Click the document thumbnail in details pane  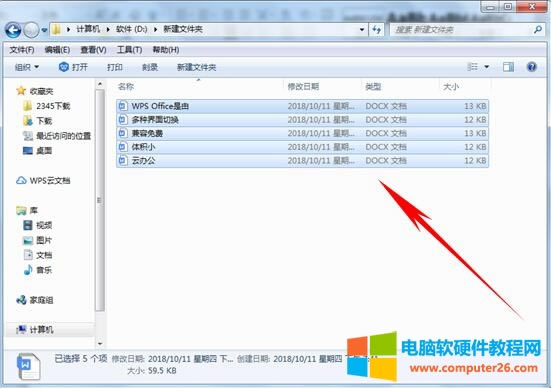pyautogui.click(x=29, y=367)
